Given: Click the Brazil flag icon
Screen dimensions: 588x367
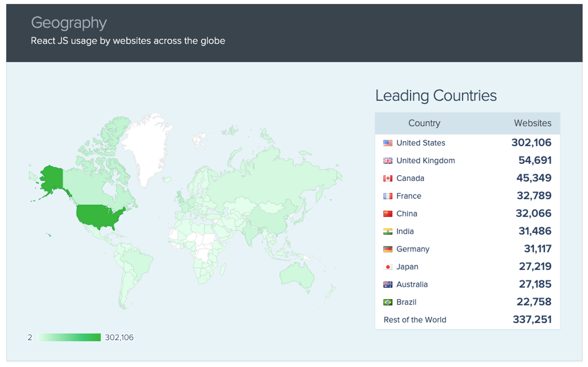Looking at the screenshot, I should coord(387,302).
